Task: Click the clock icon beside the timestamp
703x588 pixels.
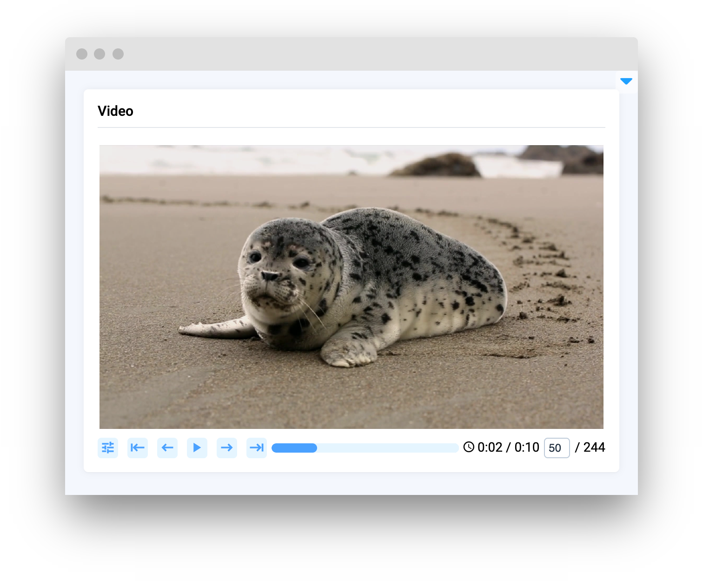Action: 469,448
